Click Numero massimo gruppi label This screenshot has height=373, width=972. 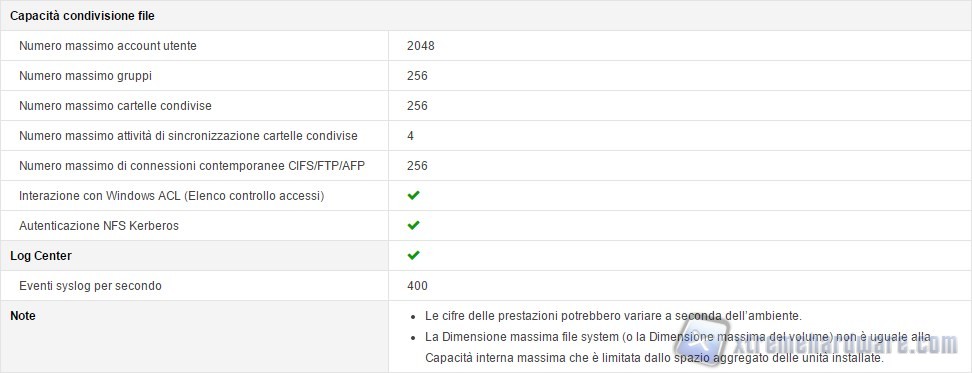(x=86, y=76)
